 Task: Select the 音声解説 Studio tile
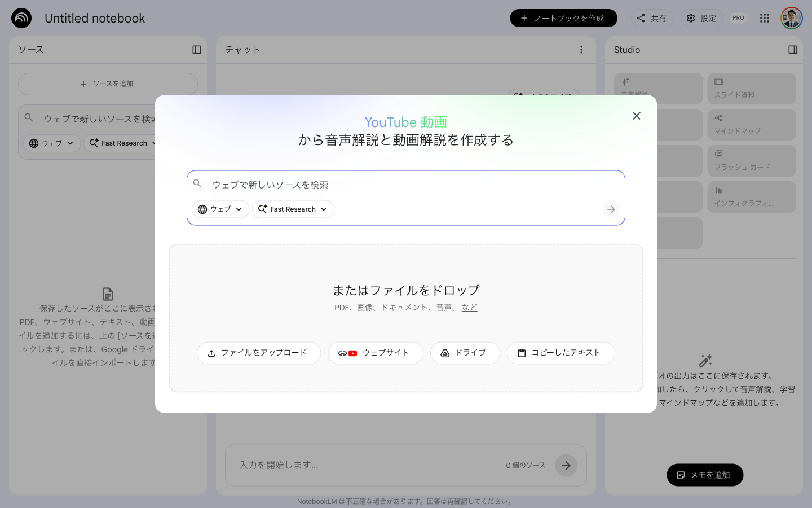658,89
